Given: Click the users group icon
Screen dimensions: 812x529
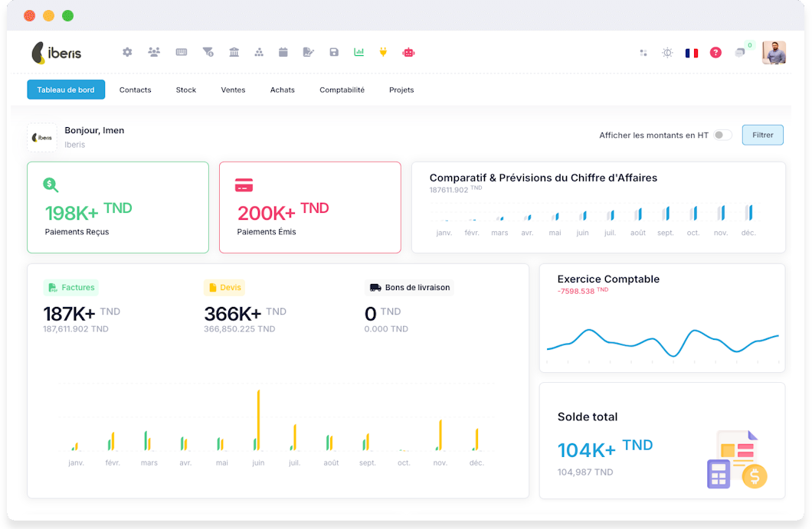Looking at the screenshot, I should 154,52.
